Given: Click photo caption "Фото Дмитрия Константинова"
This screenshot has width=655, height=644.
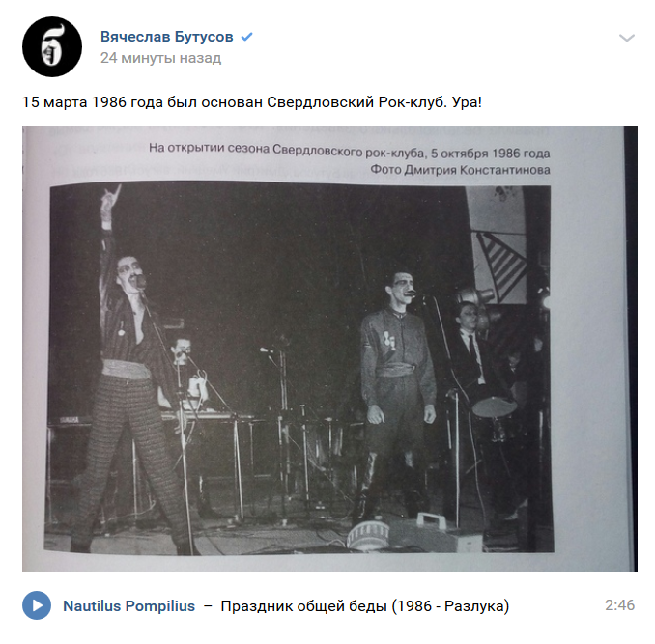Looking at the screenshot, I should (x=460, y=170).
